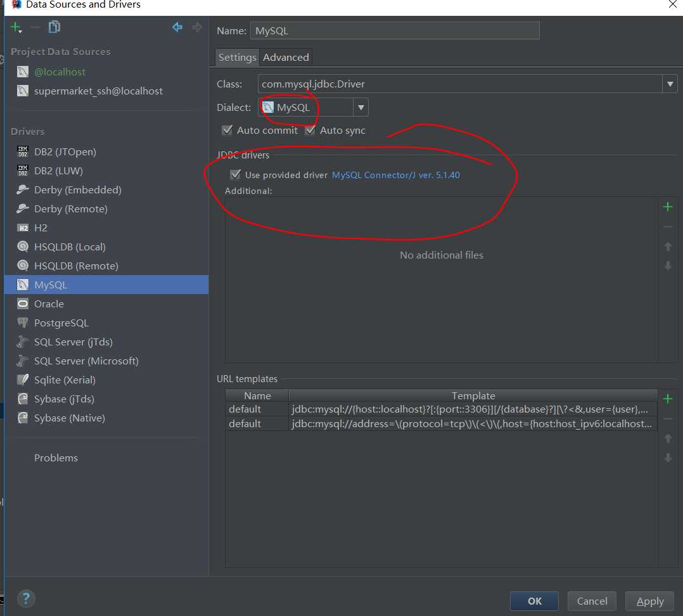This screenshot has width=683, height=616.
Task: Click the remove data source minus icon
Action: tap(35, 27)
